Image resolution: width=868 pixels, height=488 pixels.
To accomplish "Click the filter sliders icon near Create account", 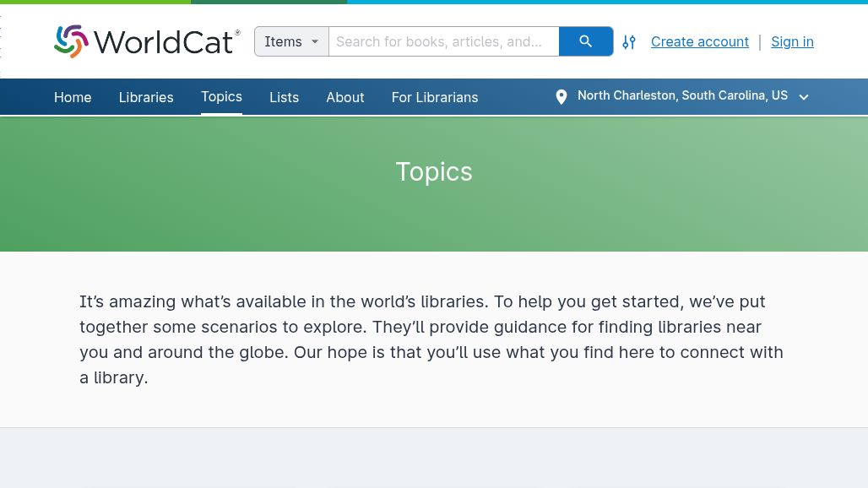I will [628, 41].
